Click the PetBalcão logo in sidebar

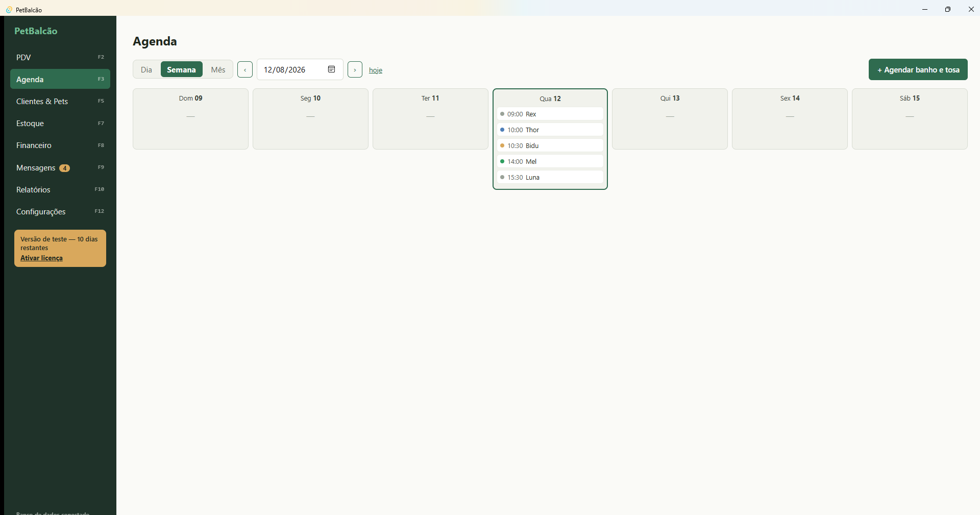point(36,31)
